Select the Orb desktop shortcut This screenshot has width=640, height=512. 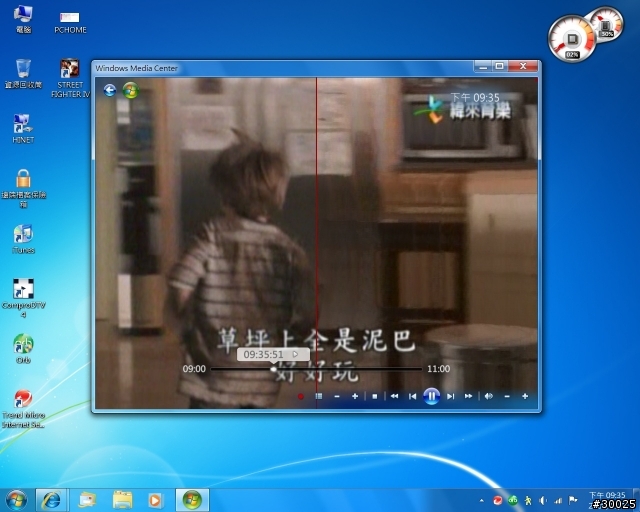click(23, 348)
